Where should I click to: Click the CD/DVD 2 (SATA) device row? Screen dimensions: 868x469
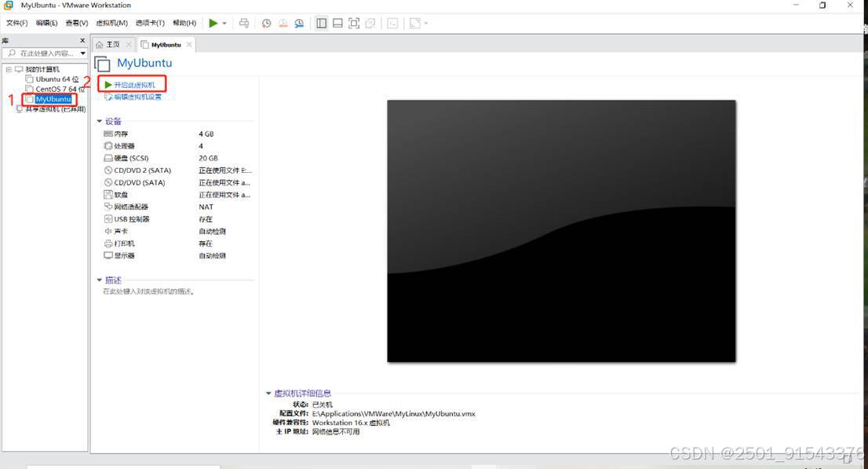coord(177,170)
